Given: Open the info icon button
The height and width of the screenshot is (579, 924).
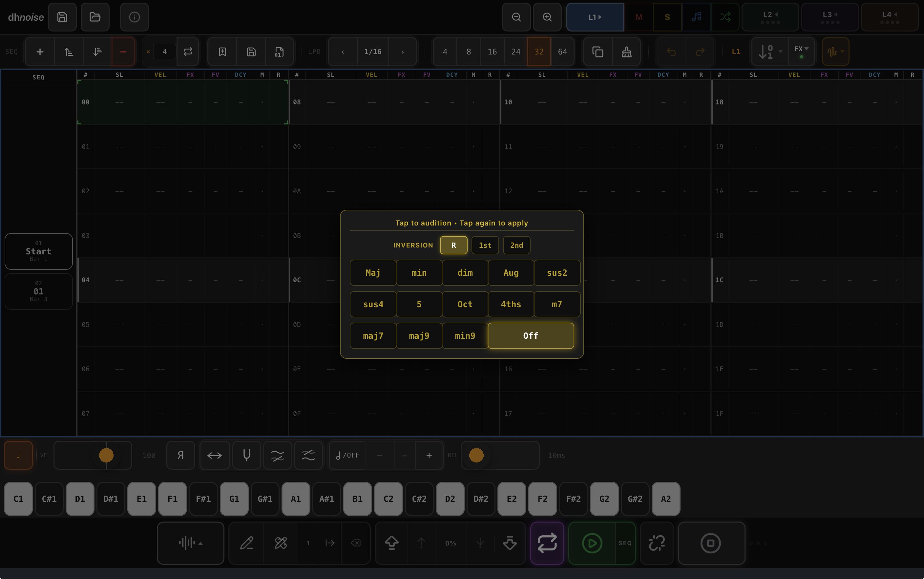Looking at the screenshot, I should pyautogui.click(x=134, y=17).
